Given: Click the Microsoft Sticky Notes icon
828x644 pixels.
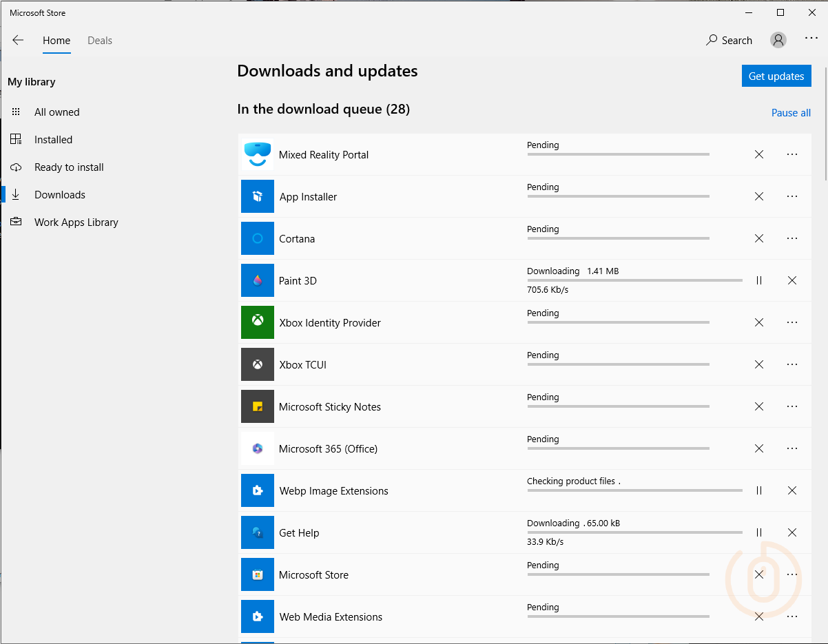Looking at the screenshot, I should tap(258, 406).
